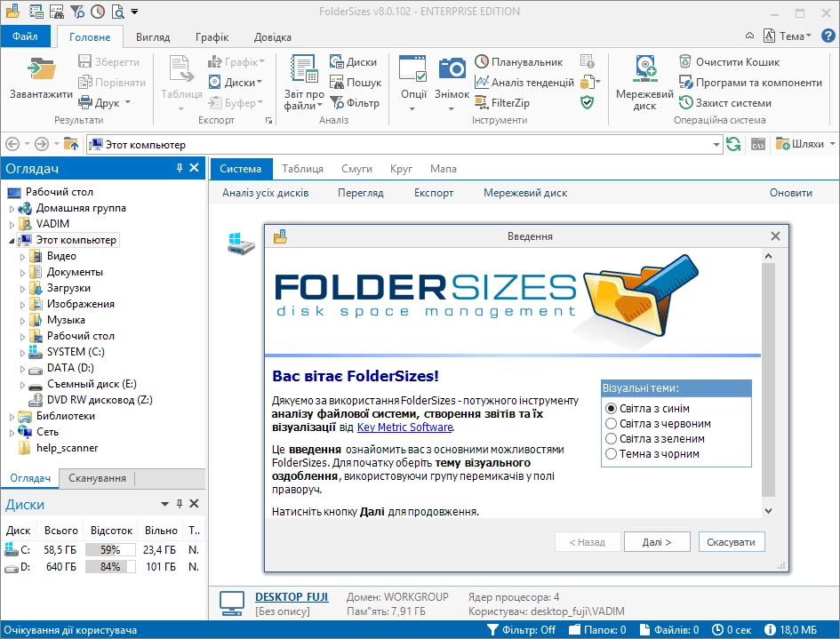Click the Скасувати button

click(x=732, y=542)
